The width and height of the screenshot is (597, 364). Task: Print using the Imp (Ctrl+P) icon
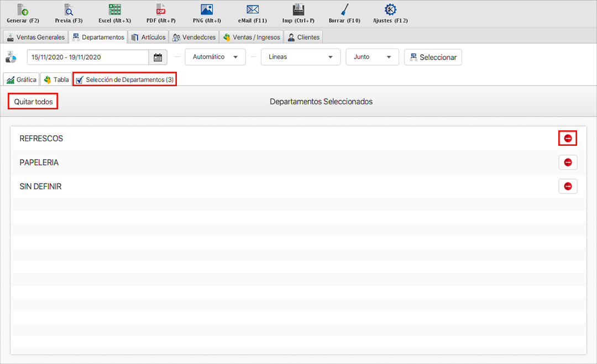(298, 10)
